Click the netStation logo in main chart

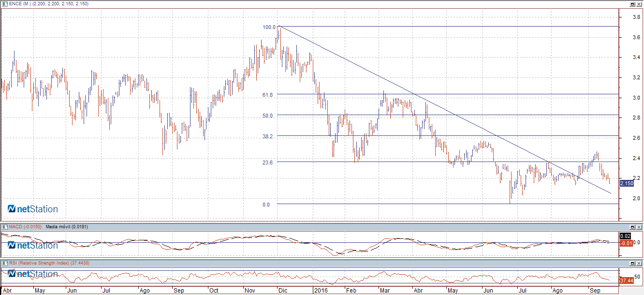(33, 209)
